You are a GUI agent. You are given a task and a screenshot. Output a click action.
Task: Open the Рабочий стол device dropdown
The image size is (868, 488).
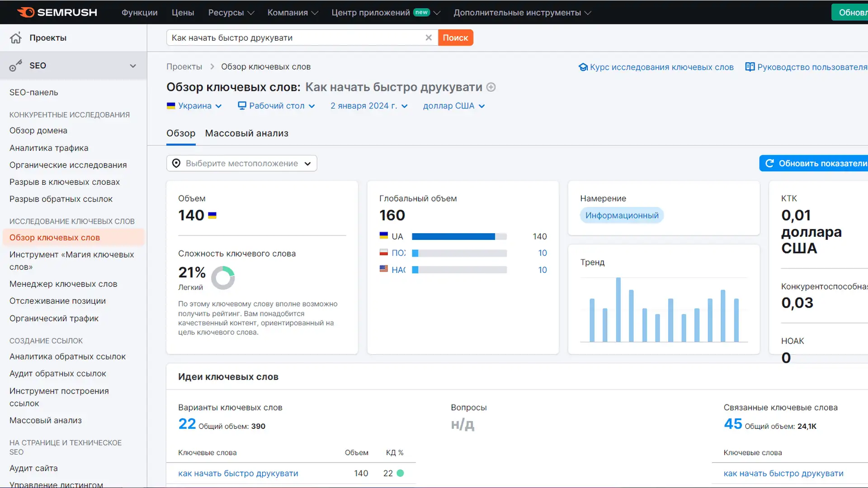tap(276, 106)
